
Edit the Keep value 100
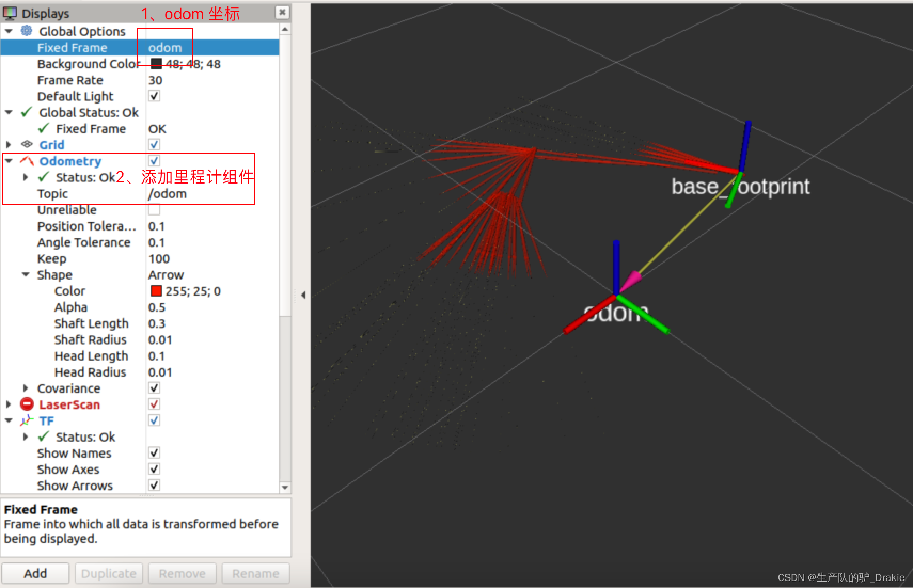coord(212,258)
